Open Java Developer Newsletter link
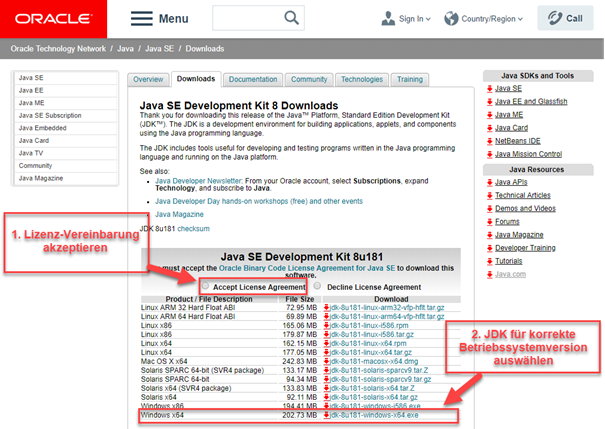The height and width of the screenshot is (429, 605). 199,181
